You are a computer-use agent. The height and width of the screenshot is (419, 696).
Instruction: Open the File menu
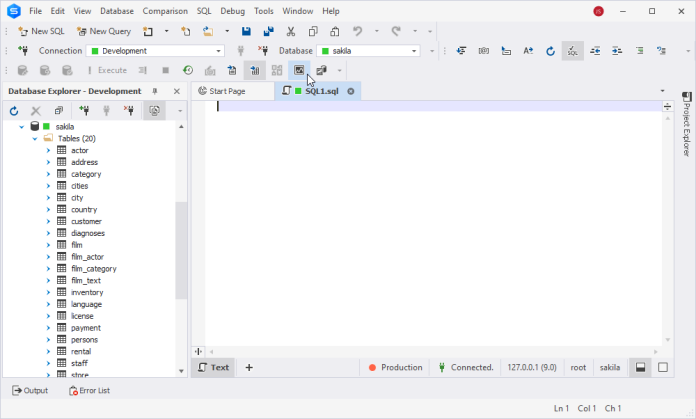pyautogui.click(x=36, y=11)
